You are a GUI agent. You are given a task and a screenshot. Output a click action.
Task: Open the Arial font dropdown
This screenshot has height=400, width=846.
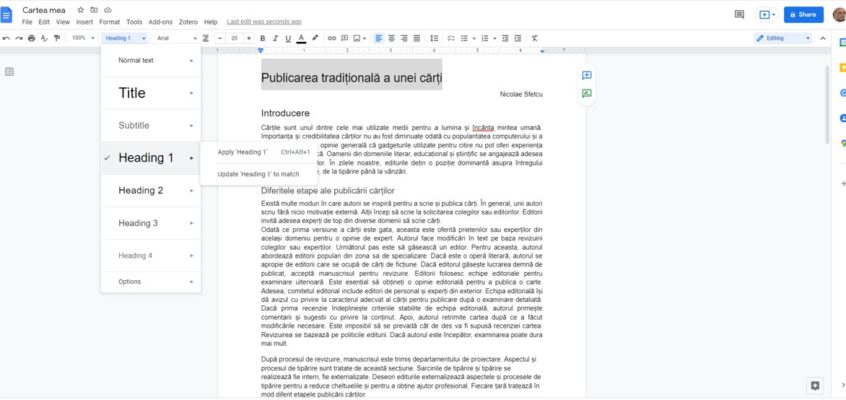pos(176,38)
